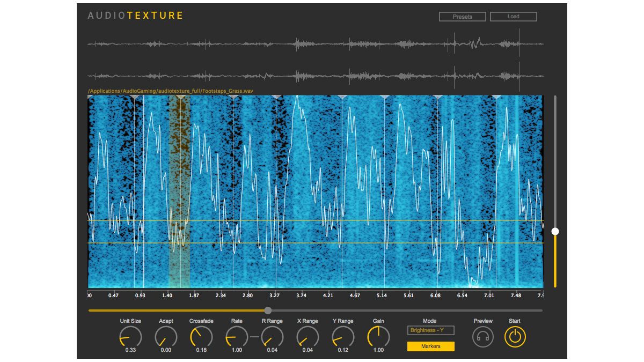Expand Load options for a new sample
The image size is (644, 362).
[513, 16]
